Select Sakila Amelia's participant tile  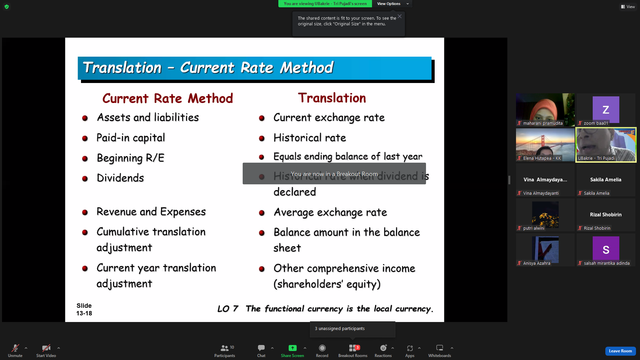pos(606,180)
